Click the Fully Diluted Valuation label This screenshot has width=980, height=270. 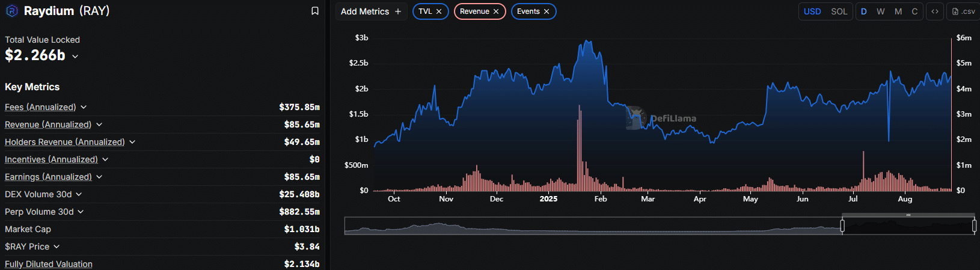coord(49,264)
